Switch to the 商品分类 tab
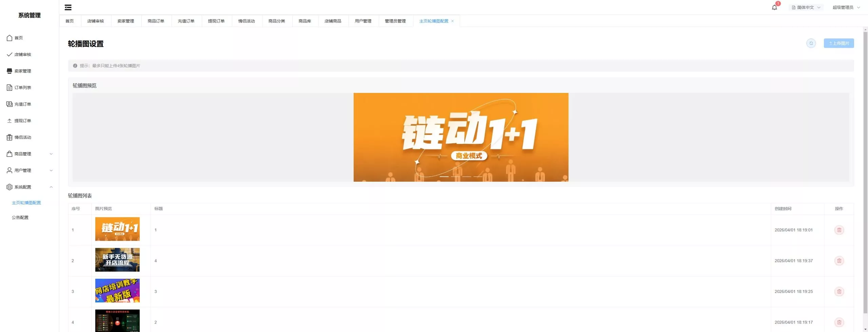Viewport: 868px width, 332px height. pyautogui.click(x=277, y=21)
